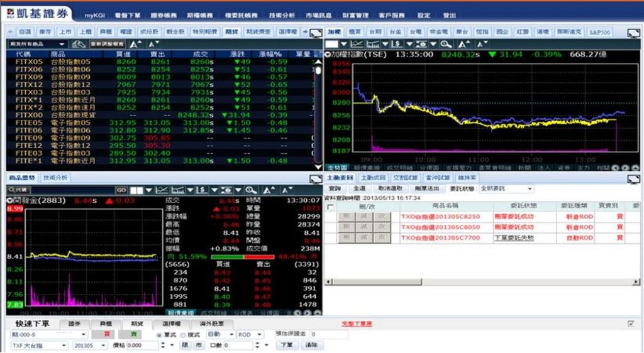Click the 價格 price input field

click(x=142, y=345)
